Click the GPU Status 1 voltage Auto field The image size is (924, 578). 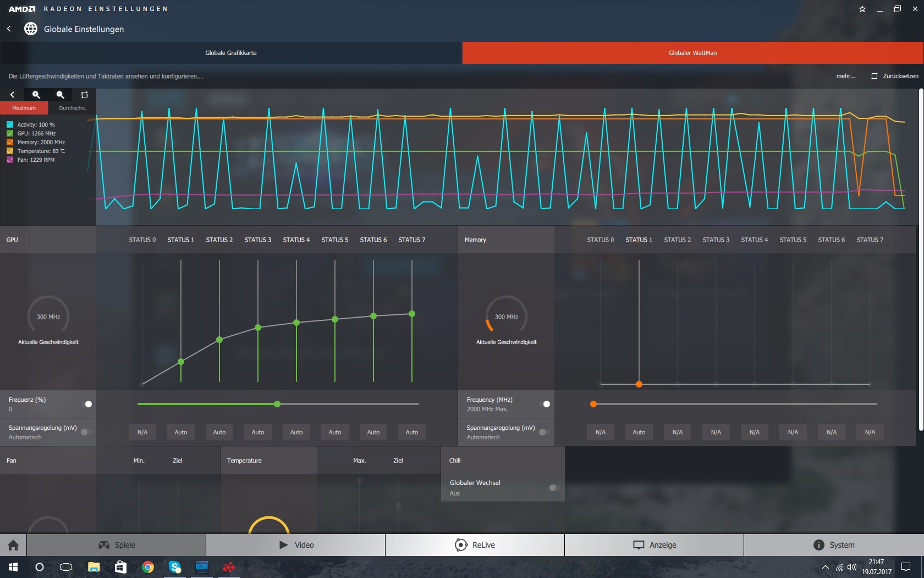tap(181, 432)
